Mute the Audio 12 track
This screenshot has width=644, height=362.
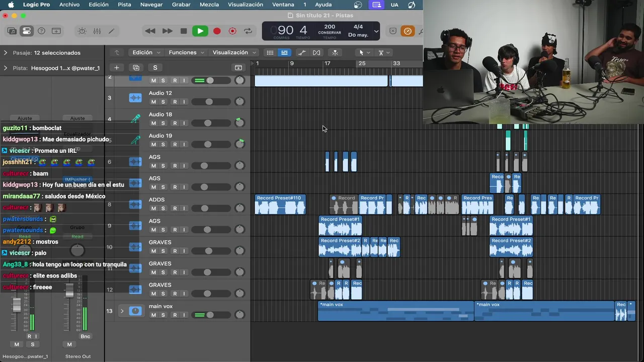(x=153, y=102)
